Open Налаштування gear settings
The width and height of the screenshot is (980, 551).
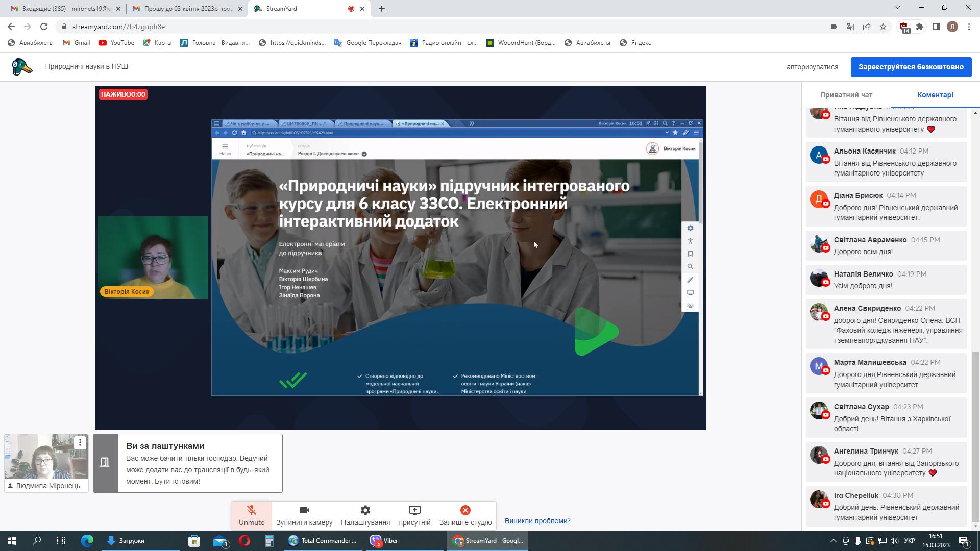point(365,515)
